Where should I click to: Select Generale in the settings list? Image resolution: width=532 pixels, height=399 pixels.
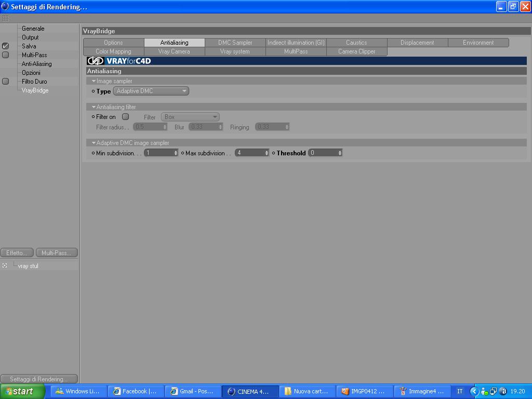coord(33,29)
